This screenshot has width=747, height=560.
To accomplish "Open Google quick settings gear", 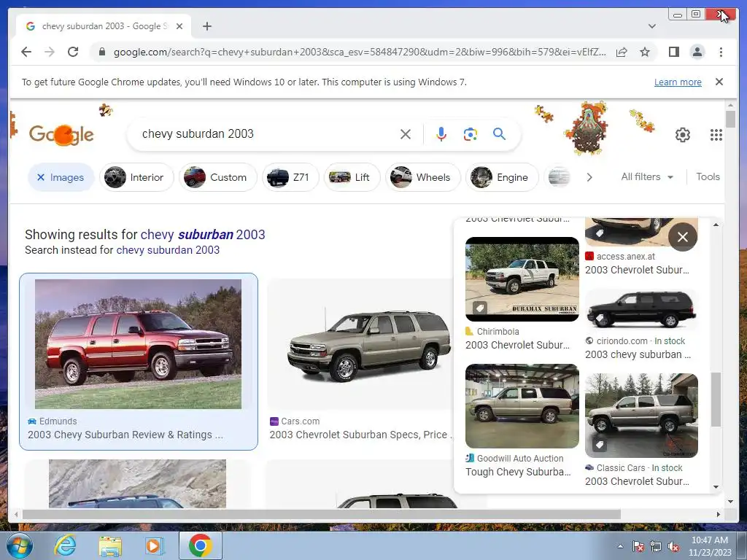I will [x=683, y=135].
